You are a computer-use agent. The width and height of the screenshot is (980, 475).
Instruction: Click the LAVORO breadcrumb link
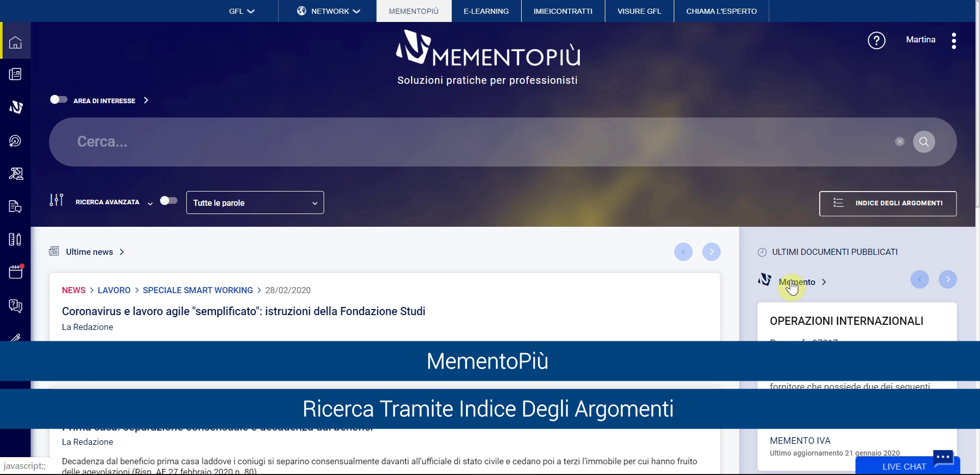[114, 290]
